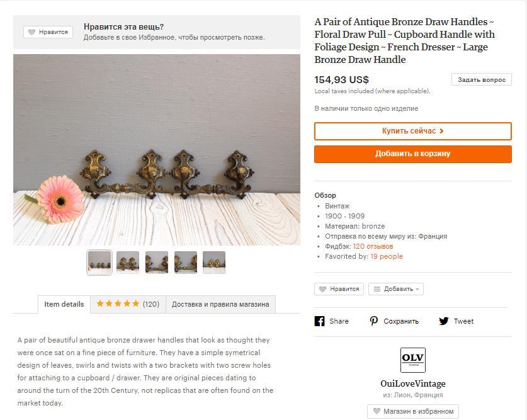Image resolution: width=527 pixels, height=420 pixels.
Task: Click Задать вопрос button
Action: [x=481, y=79]
